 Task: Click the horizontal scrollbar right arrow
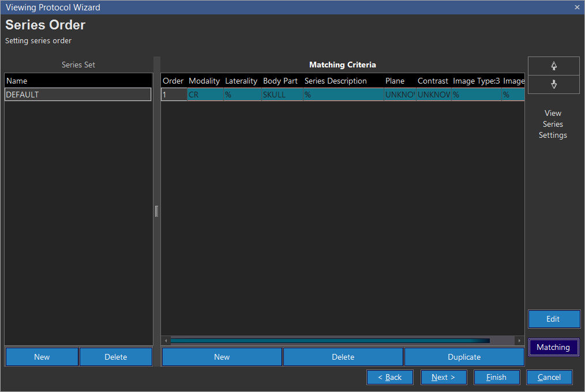[x=519, y=341]
